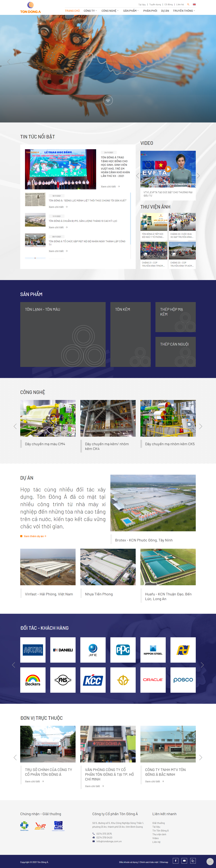
Task: Click the ASTEC engineering partner logo
Action: (x=33, y=650)
